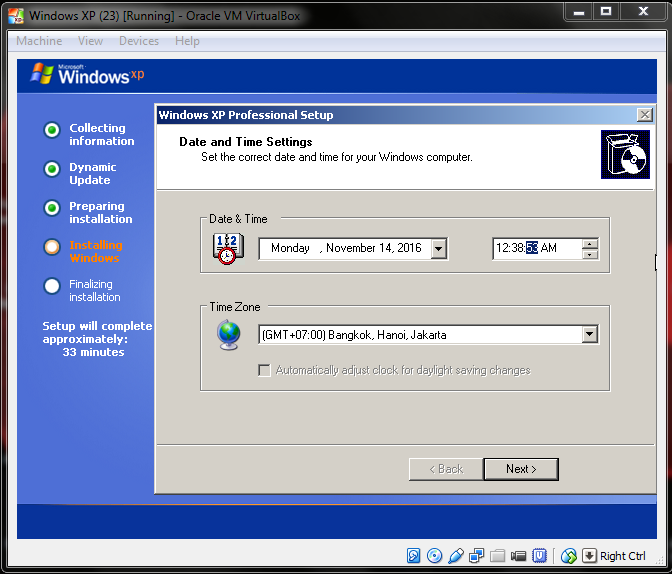Toggle automatic daylight saving adjustment checkbox

pos(264,370)
